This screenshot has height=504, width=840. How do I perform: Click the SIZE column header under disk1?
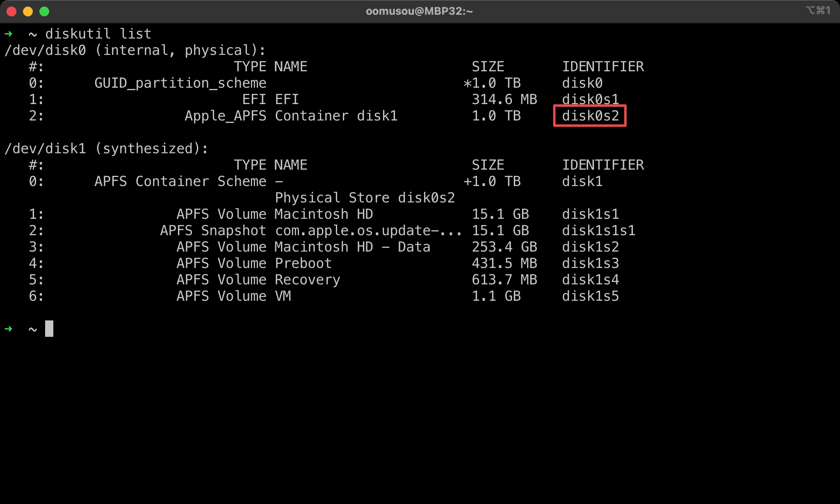(x=488, y=165)
